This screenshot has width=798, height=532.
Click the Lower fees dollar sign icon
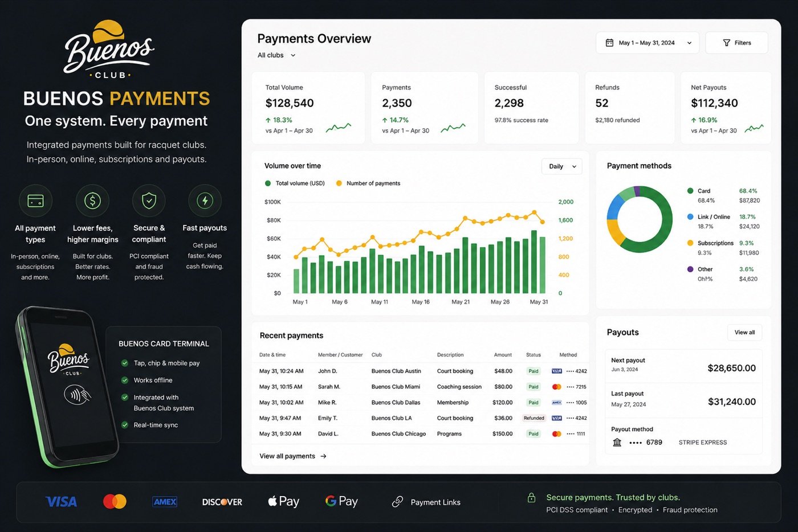[92, 200]
